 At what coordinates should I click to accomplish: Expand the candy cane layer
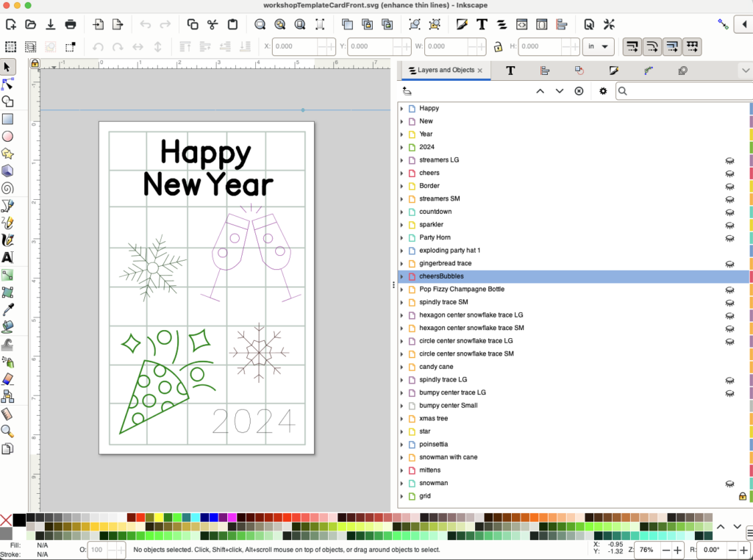(402, 367)
